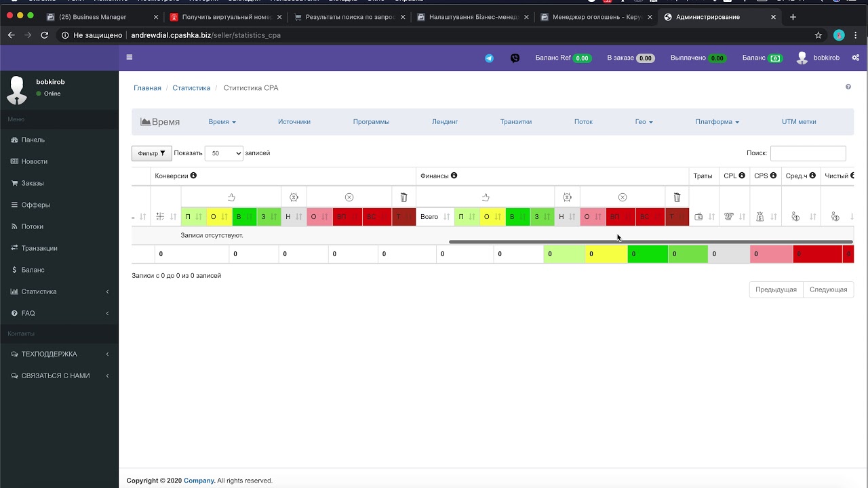Toggle the sidebar with hamburger menu icon
Viewport: 868px width, 488px height.
(x=129, y=58)
